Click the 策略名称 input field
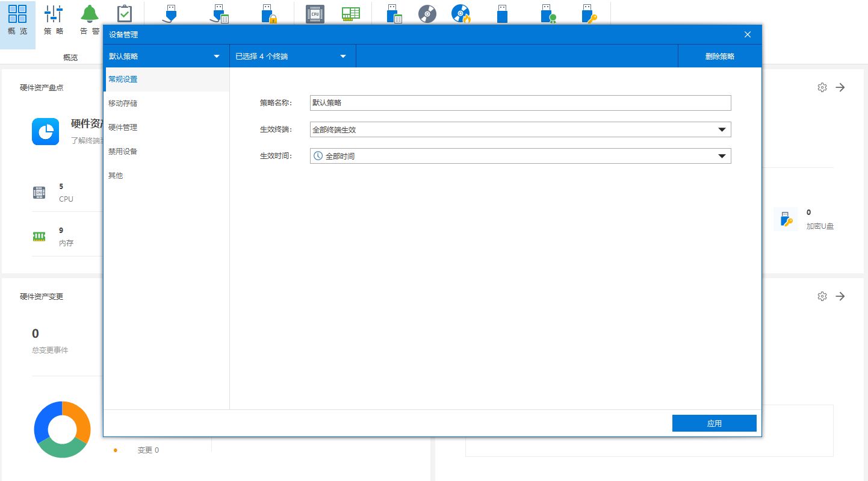 [x=520, y=103]
